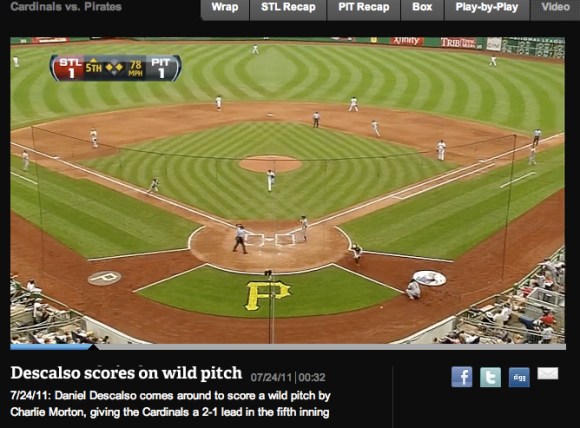
Task: Click the Descalso scores on wild pitch title
Action: (126, 373)
